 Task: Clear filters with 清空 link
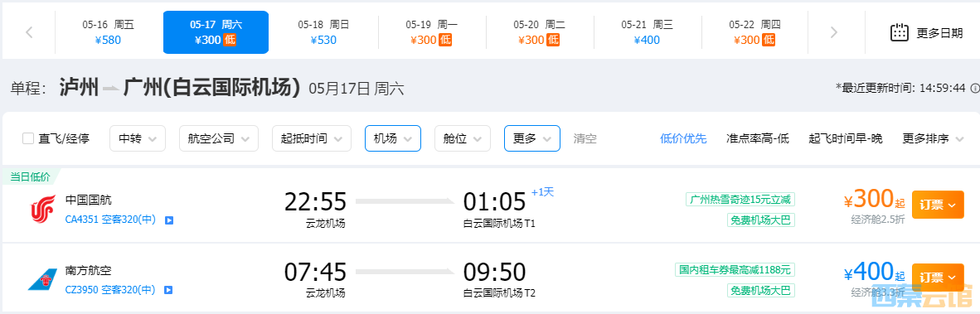click(585, 138)
